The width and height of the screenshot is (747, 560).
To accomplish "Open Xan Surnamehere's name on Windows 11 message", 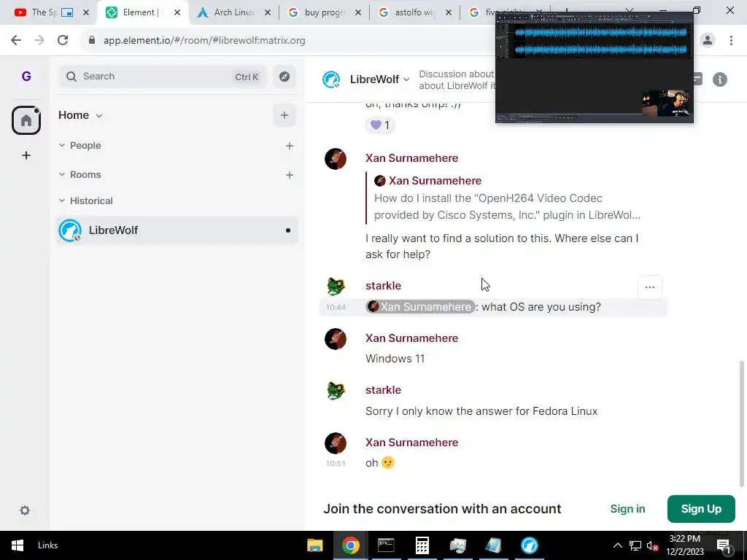I will tap(411, 338).
